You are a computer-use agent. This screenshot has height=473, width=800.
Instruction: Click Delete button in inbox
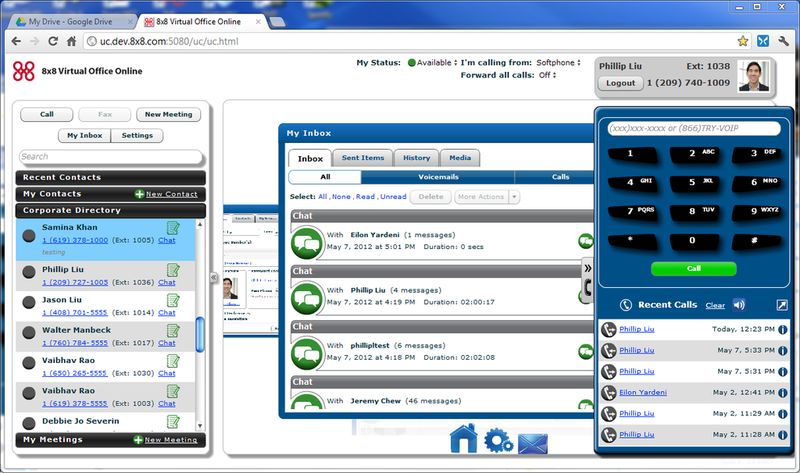431,197
